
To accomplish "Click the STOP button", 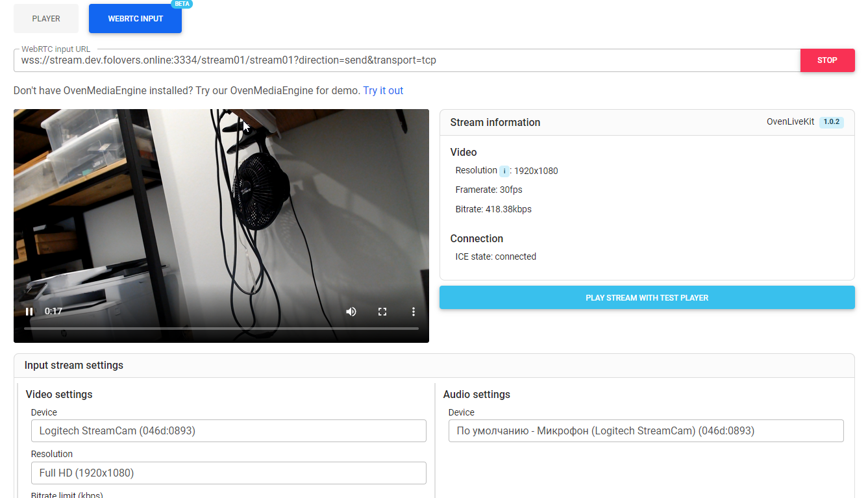I will [827, 60].
